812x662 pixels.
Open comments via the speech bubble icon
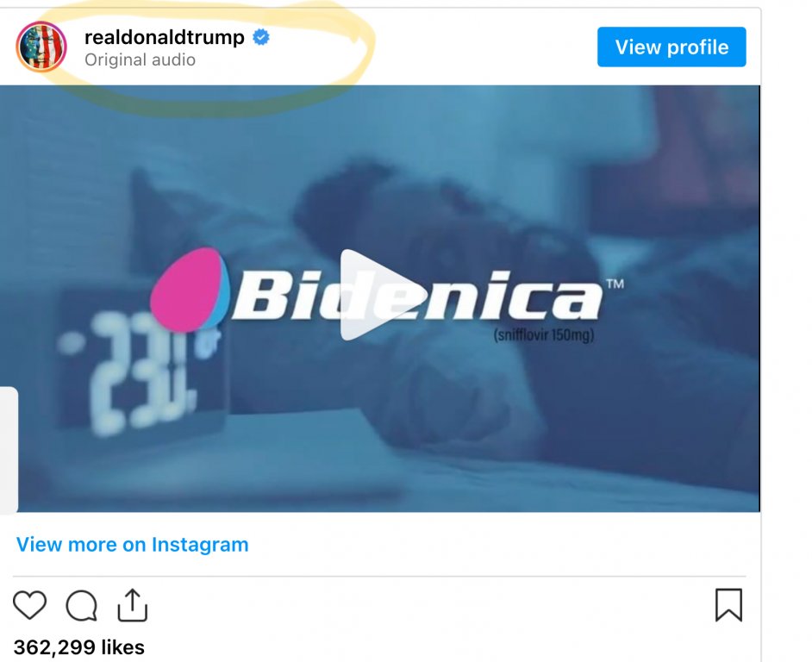[82, 605]
